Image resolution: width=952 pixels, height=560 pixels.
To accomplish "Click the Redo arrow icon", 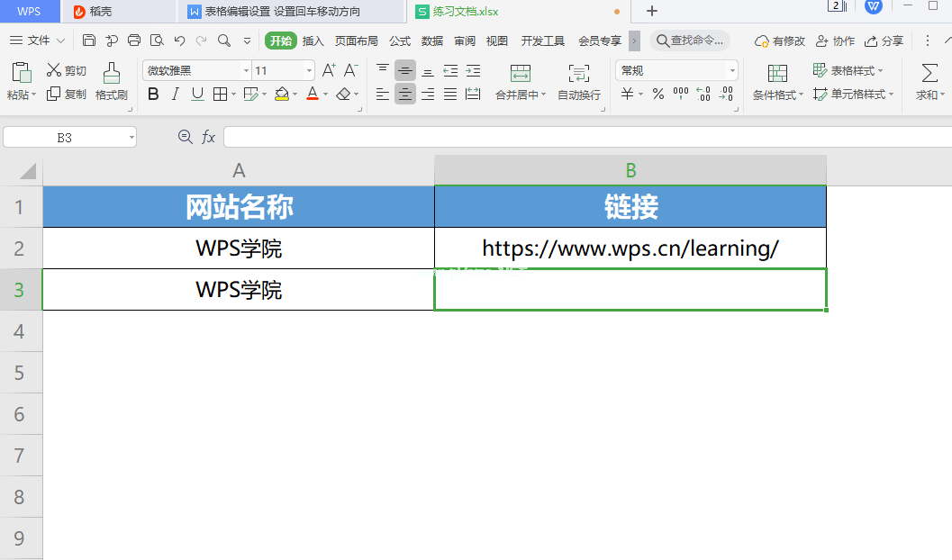I will (202, 41).
